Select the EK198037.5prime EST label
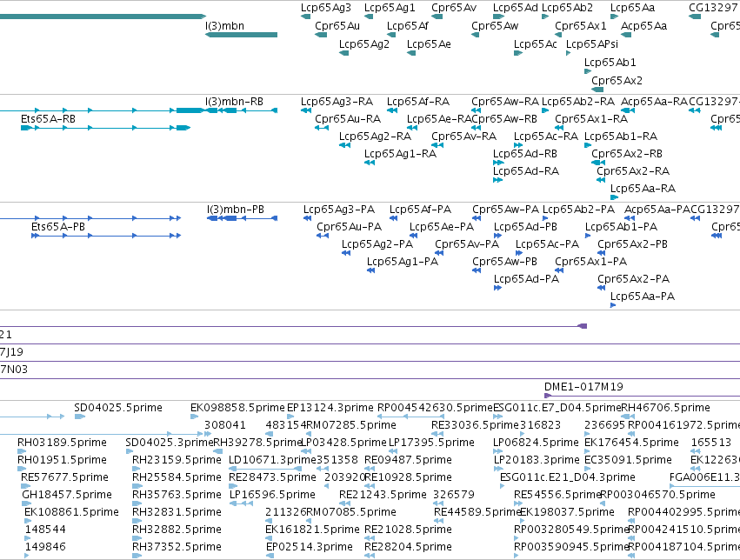The height and width of the screenshot is (560, 740). coord(567,512)
